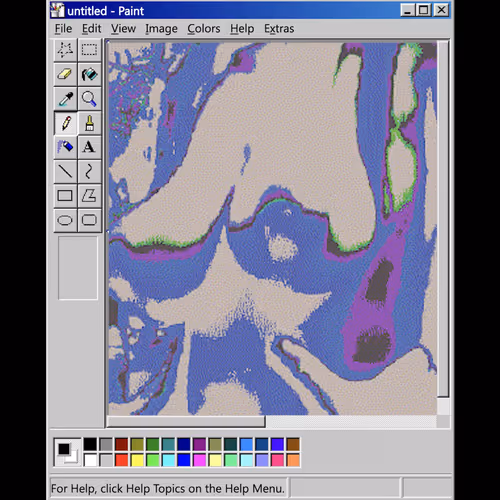Select the brown palette swatch
The image size is (500, 500).
[x=293, y=444]
